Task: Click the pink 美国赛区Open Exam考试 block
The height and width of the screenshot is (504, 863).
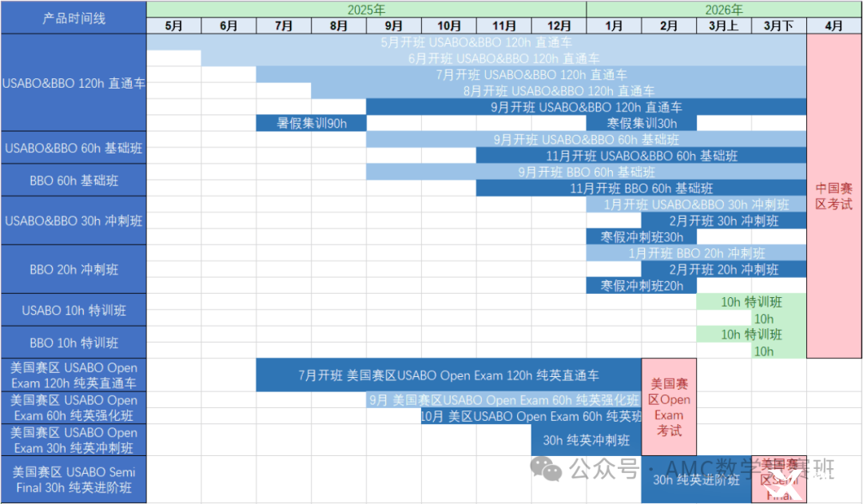Action: [670, 407]
